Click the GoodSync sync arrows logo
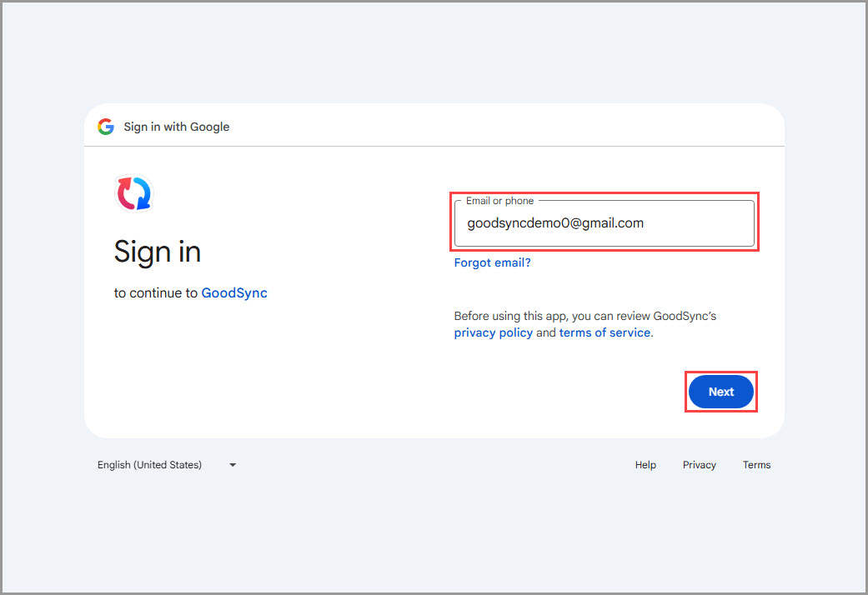Image resolution: width=868 pixels, height=595 pixels. coord(134,193)
